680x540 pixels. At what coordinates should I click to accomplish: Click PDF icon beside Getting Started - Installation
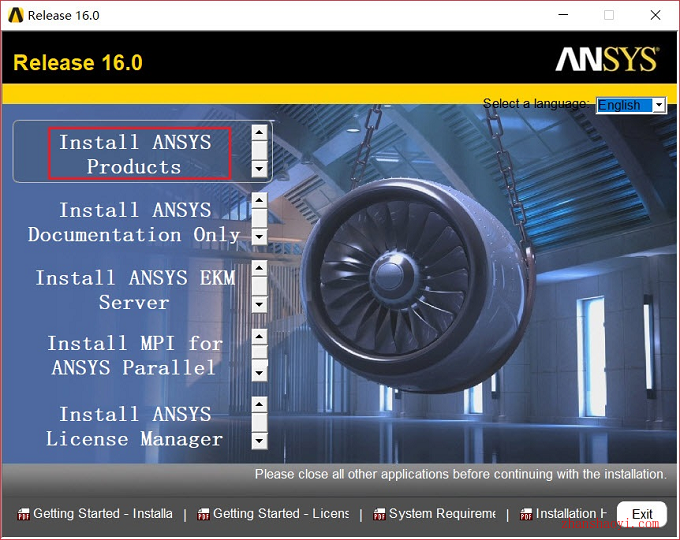point(23,514)
